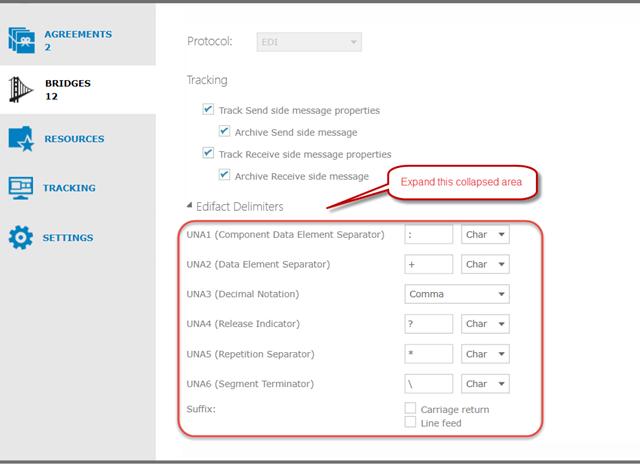Viewport: 640px width, 464px height.
Task: Toggle Track Send side message properties
Action: click(208, 110)
